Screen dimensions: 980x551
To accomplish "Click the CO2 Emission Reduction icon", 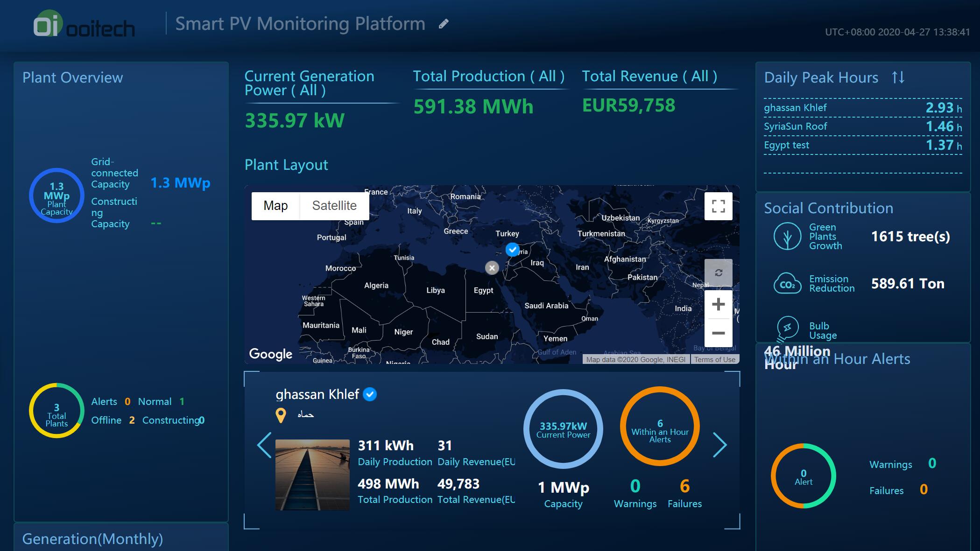I will (787, 284).
